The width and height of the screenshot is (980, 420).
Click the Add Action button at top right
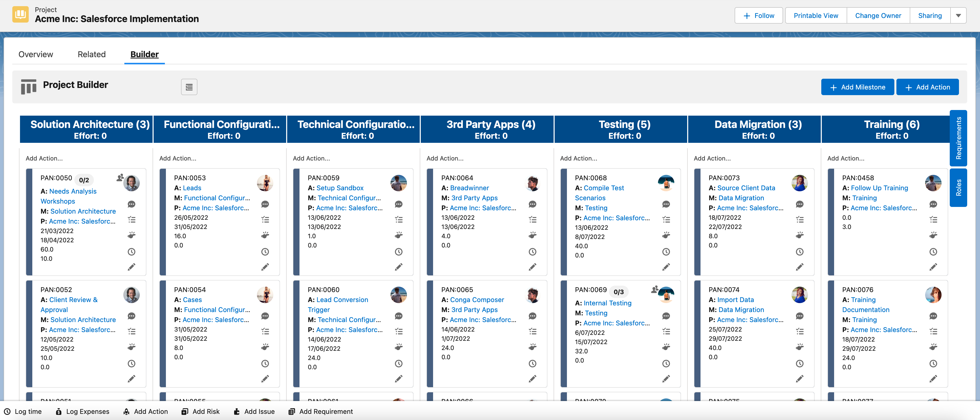(x=927, y=87)
